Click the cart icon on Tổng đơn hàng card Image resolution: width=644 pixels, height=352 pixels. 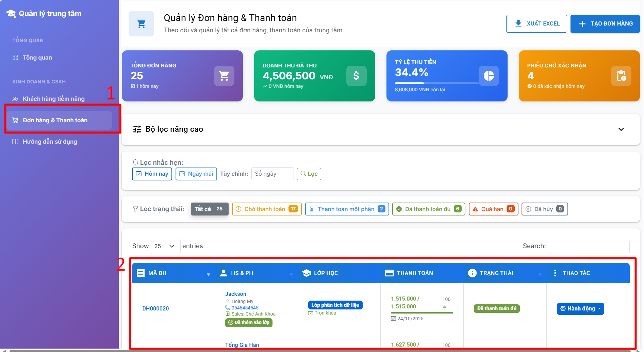pyautogui.click(x=224, y=76)
